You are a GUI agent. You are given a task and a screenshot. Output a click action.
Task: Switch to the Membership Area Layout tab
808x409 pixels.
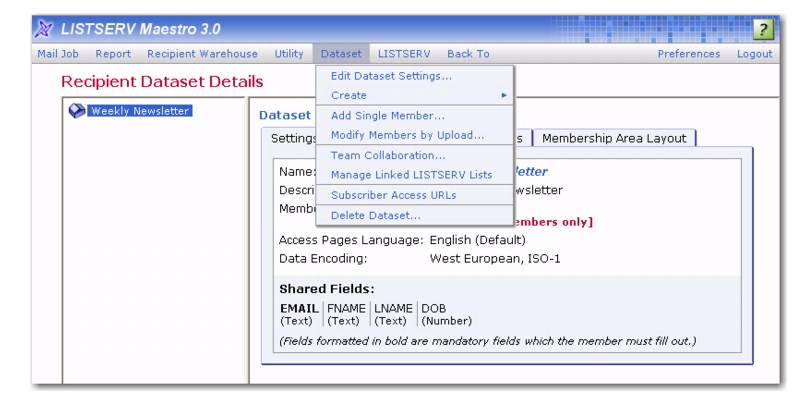click(614, 138)
